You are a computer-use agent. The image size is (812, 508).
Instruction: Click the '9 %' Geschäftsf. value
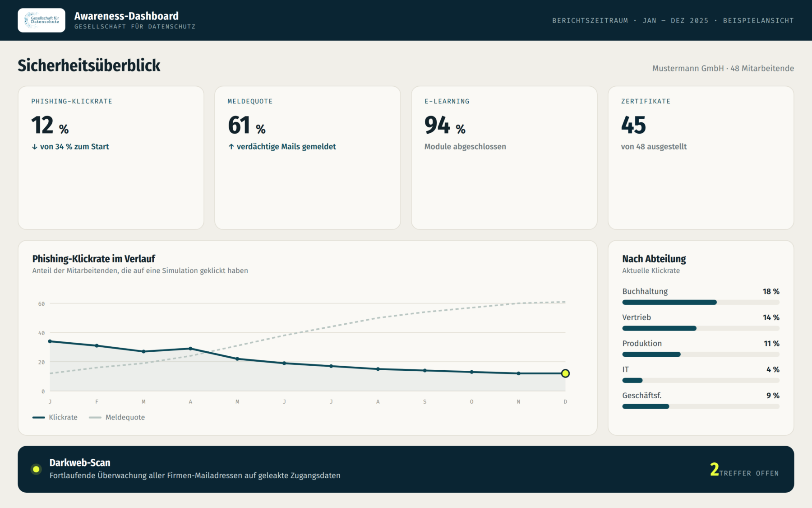[773, 396]
